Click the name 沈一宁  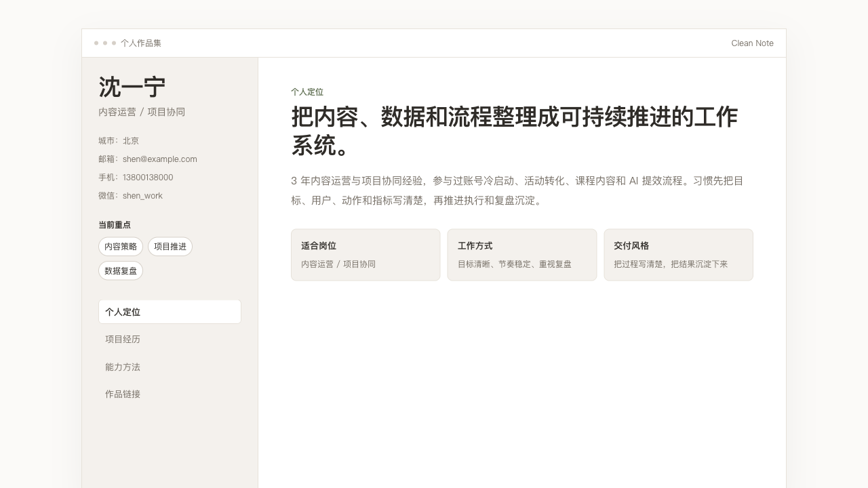[132, 87]
